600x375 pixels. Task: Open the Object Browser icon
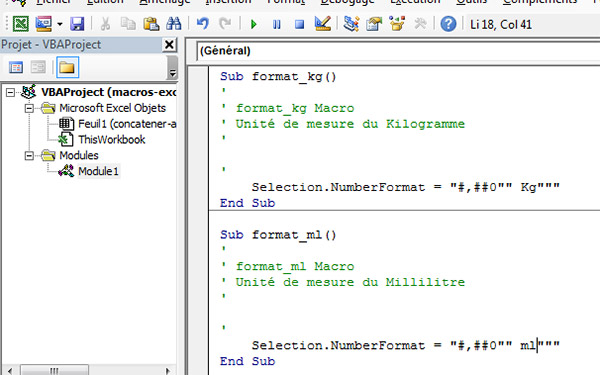point(397,24)
